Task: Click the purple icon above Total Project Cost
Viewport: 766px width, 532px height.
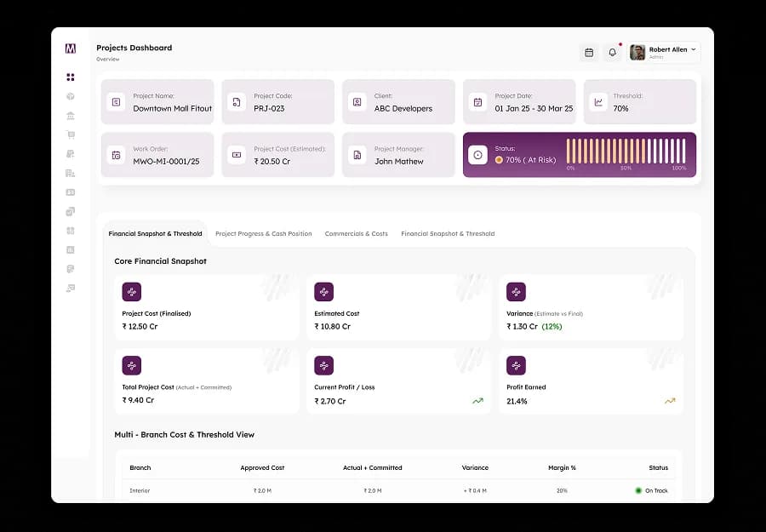Action: 131,365
